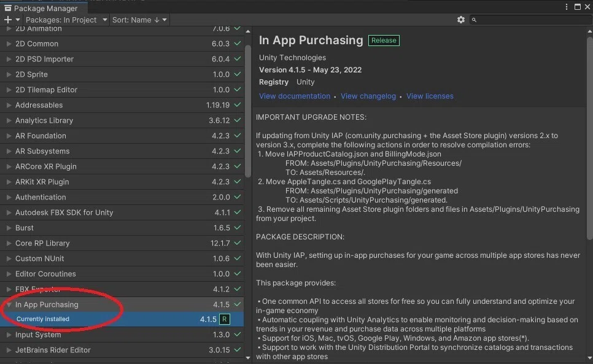Click the IMPORTANT UPGRADE NOTES heading
This screenshot has height=364, width=593.
point(311,117)
